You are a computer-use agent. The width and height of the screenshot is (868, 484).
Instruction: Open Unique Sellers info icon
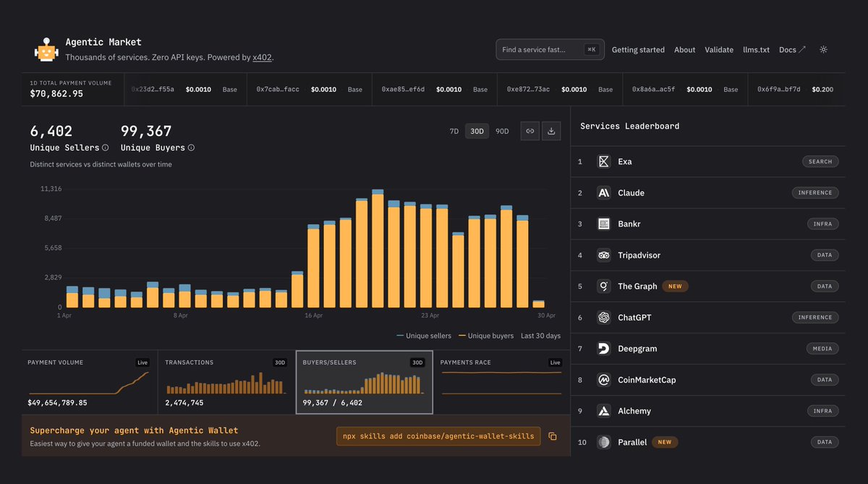tap(106, 148)
